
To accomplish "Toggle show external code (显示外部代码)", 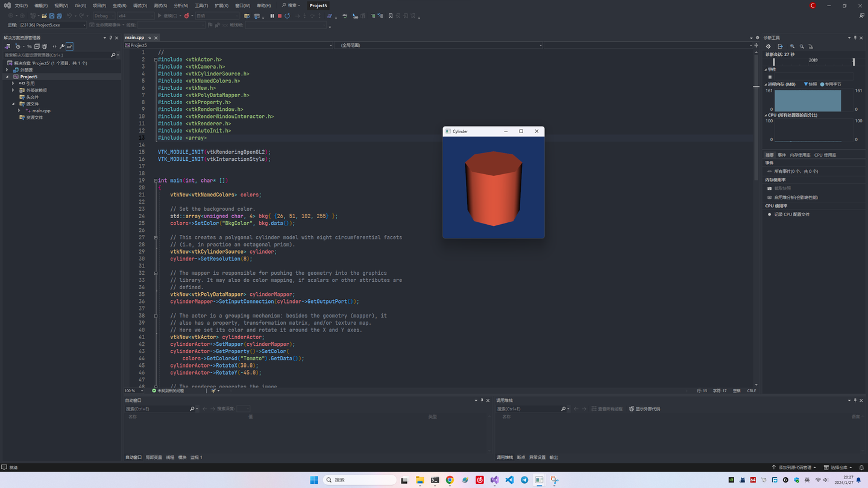I will tap(644, 409).
